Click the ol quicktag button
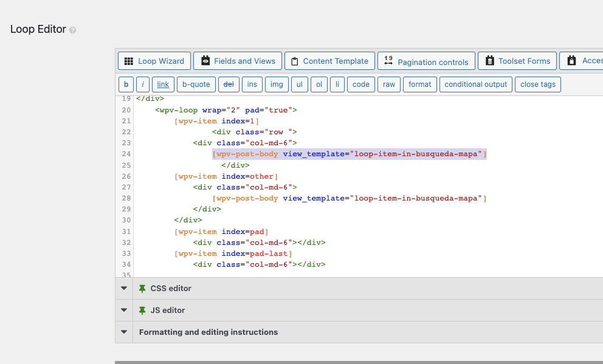Viewport: 603px width, 364px height. pyautogui.click(x=319, y=84)
